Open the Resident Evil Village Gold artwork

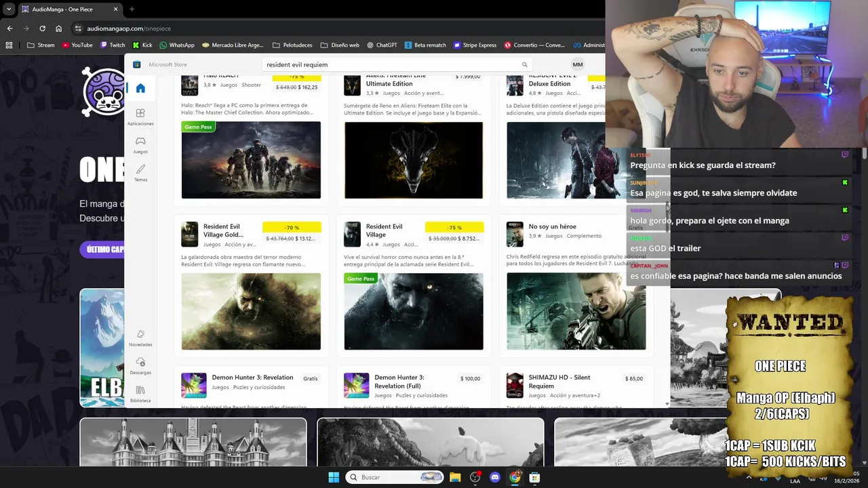[251, 311]
